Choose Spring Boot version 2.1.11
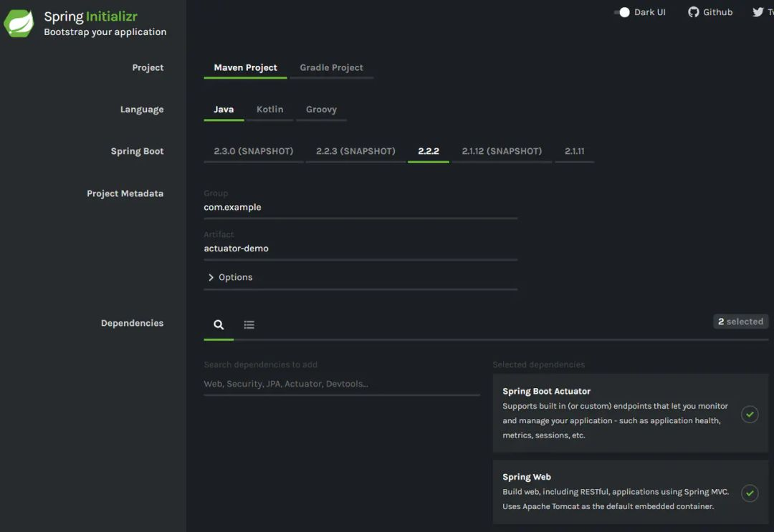This screenshot has height=532, width=774. tap(575, 150)
